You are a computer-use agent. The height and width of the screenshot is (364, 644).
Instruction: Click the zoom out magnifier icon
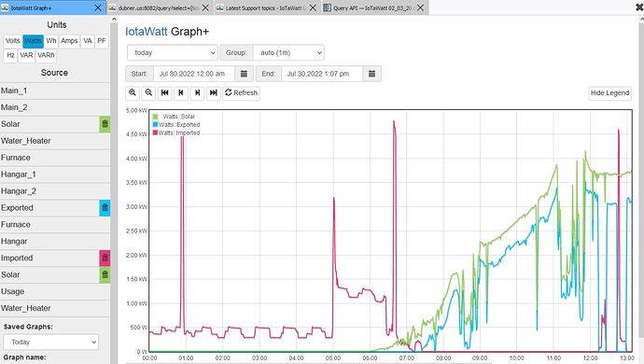coord(148,92)
